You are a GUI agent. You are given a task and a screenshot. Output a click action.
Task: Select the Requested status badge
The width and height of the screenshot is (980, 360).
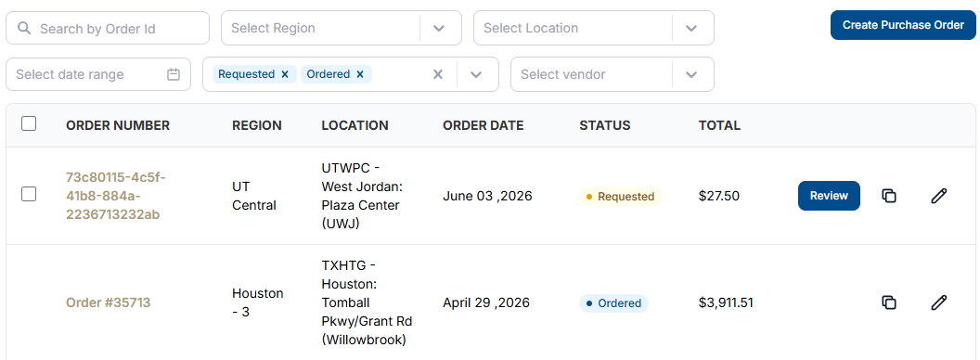(x=620, y=197)
